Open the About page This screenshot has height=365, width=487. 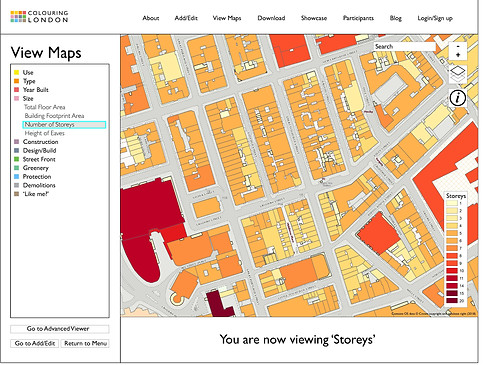click(x=151, y=18)
